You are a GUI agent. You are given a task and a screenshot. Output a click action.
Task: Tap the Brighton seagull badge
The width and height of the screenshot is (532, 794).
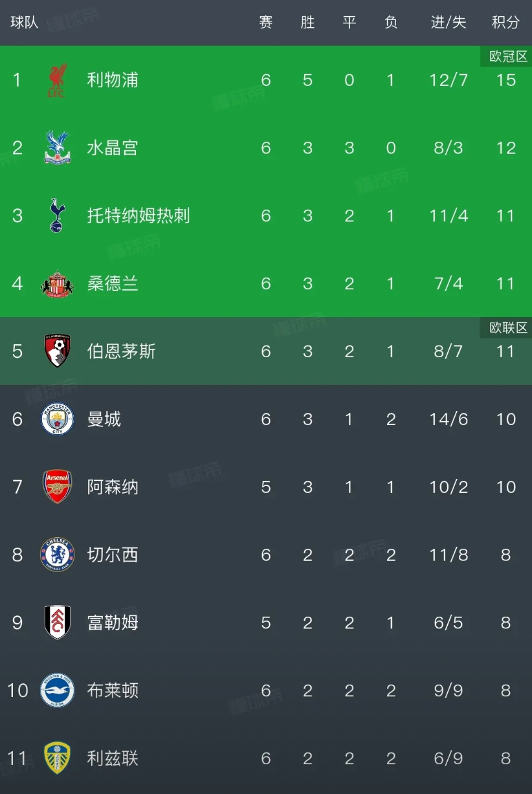tap(57, 690)
